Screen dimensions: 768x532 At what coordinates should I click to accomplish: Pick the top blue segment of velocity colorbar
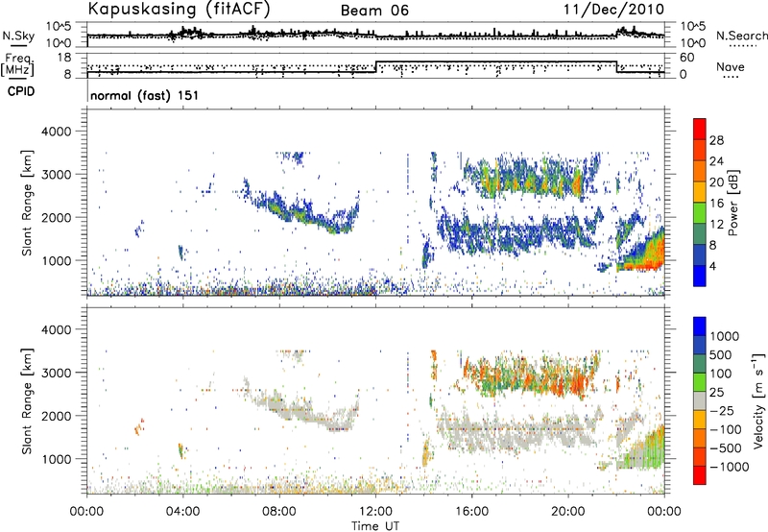tap(700, 326)
